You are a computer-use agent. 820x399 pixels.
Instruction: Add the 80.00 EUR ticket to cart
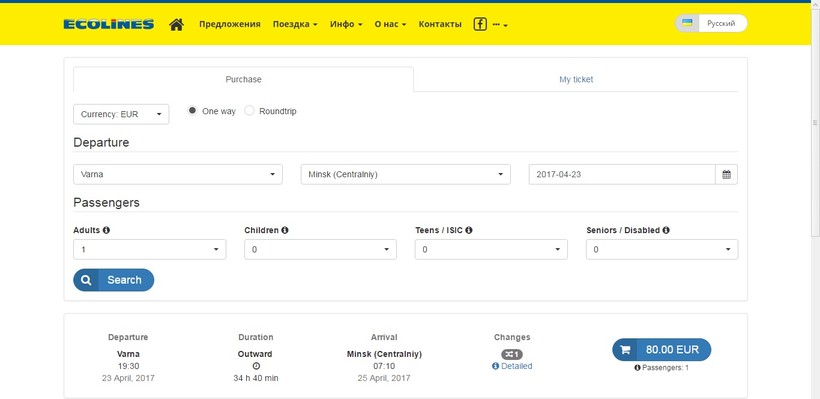662,350
